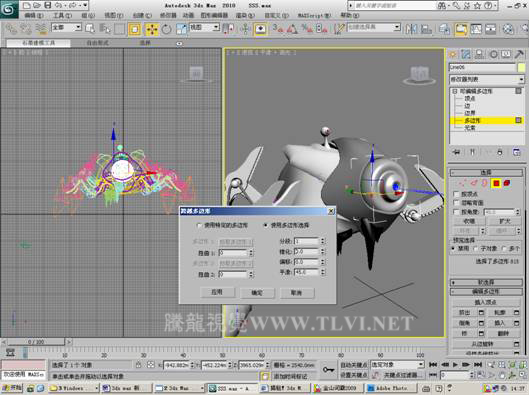
Task: Switch to the Motion command panel tab
Action: pos(493,54)
